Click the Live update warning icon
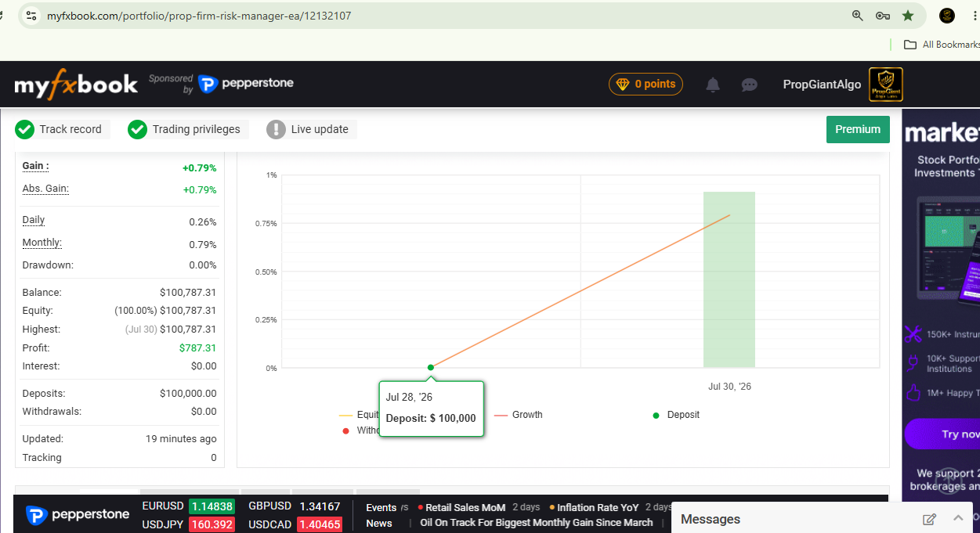Image resolution: width=980 pixels, height=533 pixels. 276,129
